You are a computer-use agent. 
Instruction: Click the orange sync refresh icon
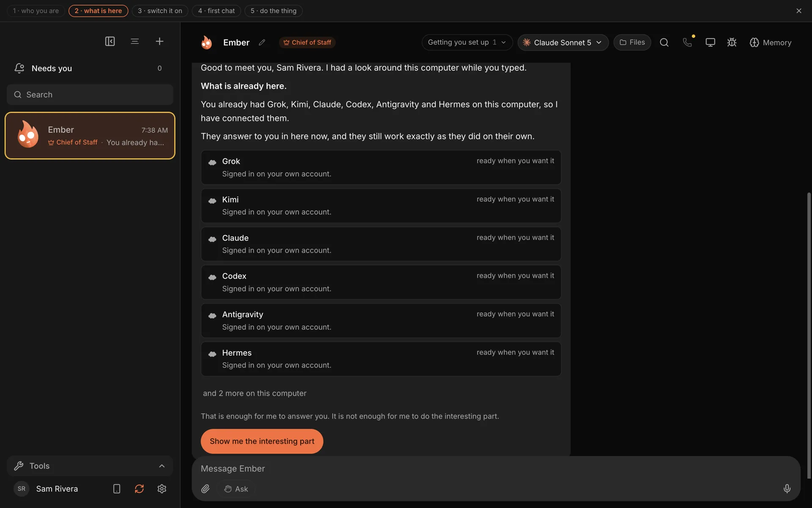click(x=139, y=489)
